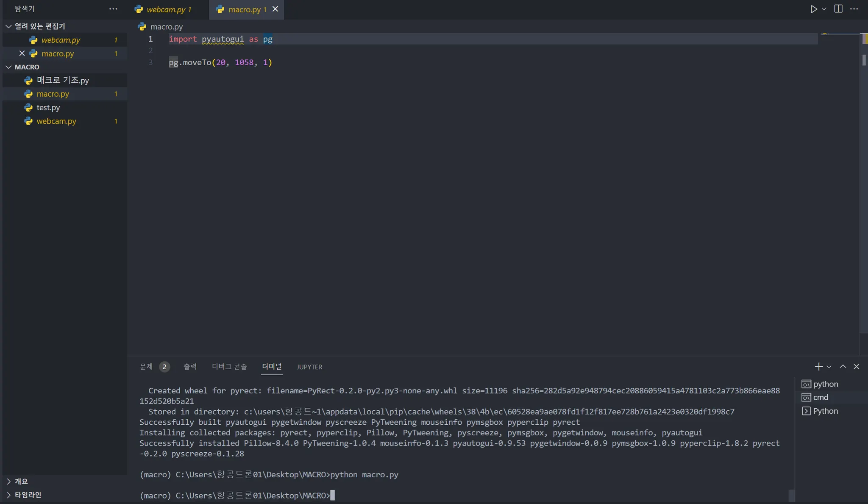
Task: Open 매크로 기초.py in the explorer
Action: click(63, 80)
